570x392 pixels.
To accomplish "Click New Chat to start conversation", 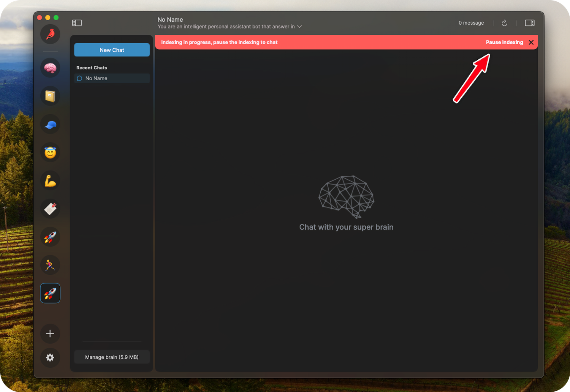I will (112, 50).
